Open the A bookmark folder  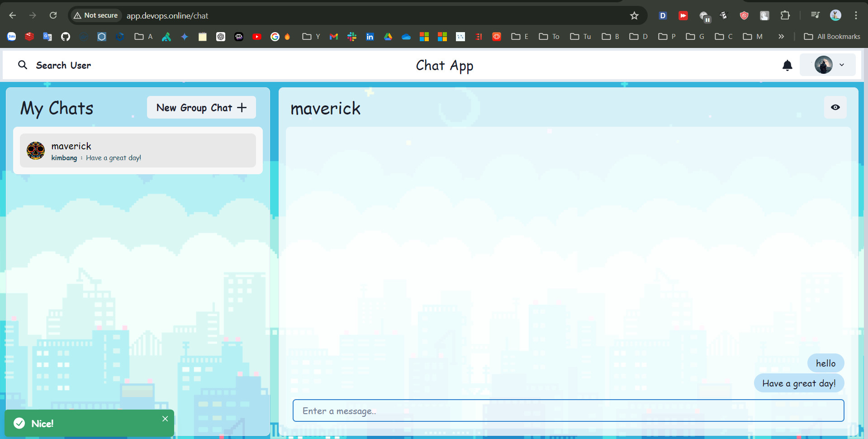pyautogui.click(x=144, y=37)
